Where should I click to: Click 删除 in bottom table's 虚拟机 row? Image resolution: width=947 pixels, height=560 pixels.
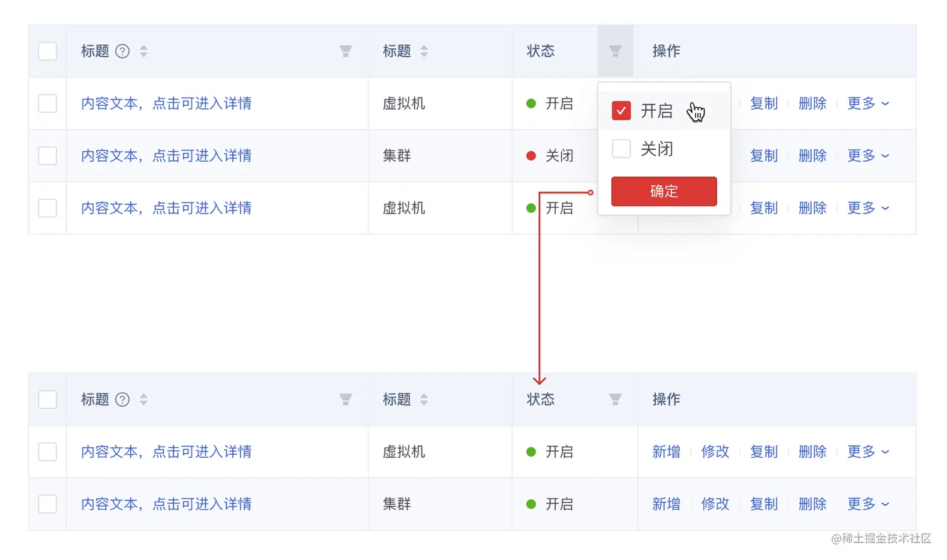[x=813, y=452]
